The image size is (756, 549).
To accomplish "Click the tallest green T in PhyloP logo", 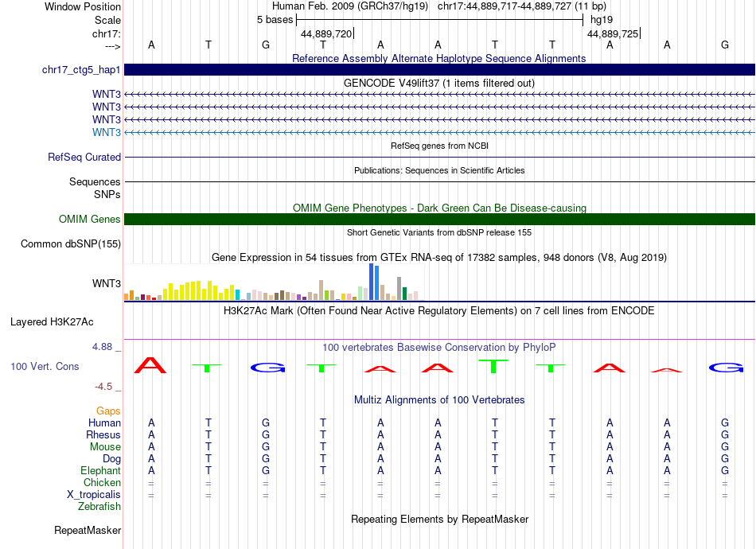I will 493,366.
